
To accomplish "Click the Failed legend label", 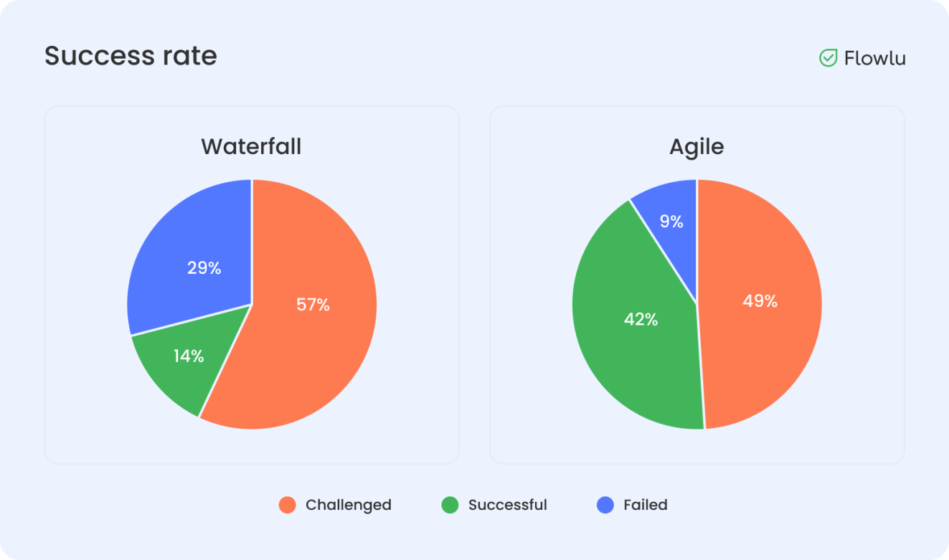I will (646, 505).
